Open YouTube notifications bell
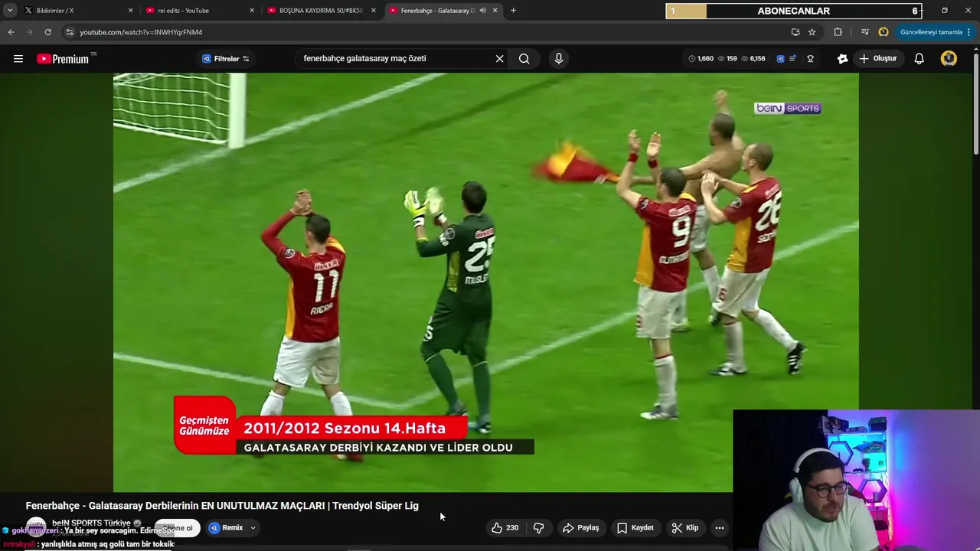This screenshot has width=980, height=551. pyautogui.click(x=919, y=58)
